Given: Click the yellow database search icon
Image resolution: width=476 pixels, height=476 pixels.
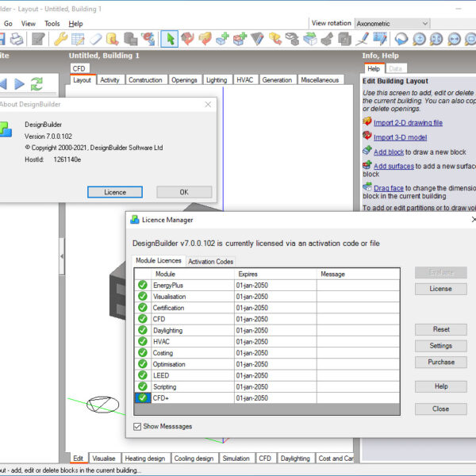Looking at the screenshot, I should 113,39.
